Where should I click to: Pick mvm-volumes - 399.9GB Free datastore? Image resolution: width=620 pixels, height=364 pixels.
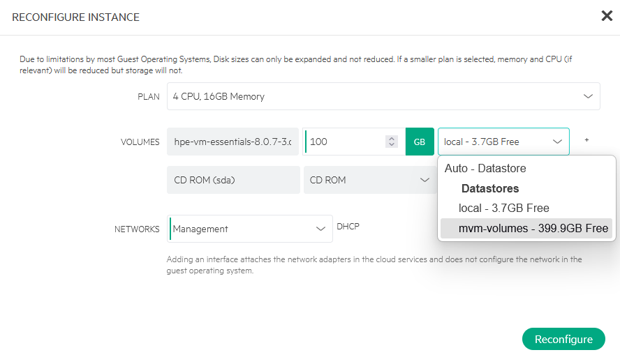[x=533, y=228]
